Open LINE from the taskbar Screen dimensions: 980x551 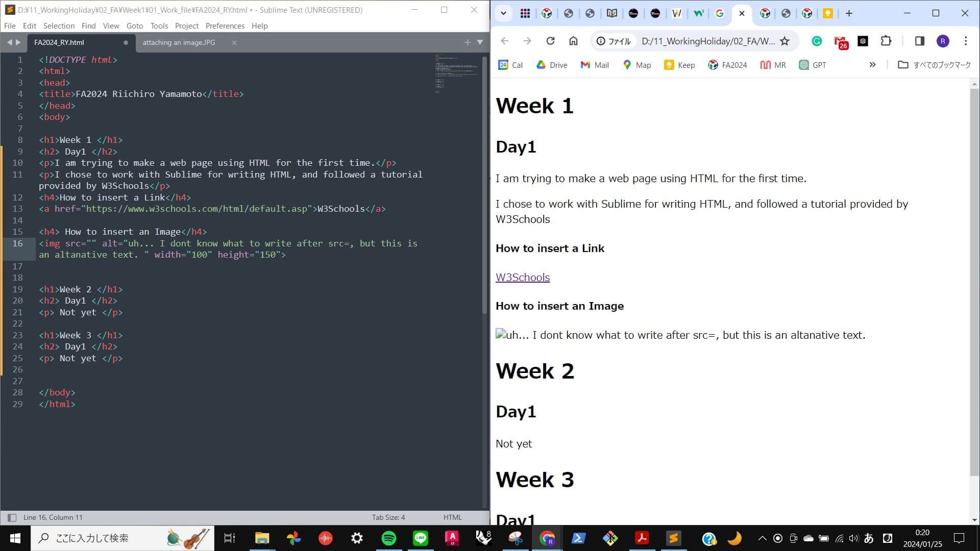click(421, 538)
